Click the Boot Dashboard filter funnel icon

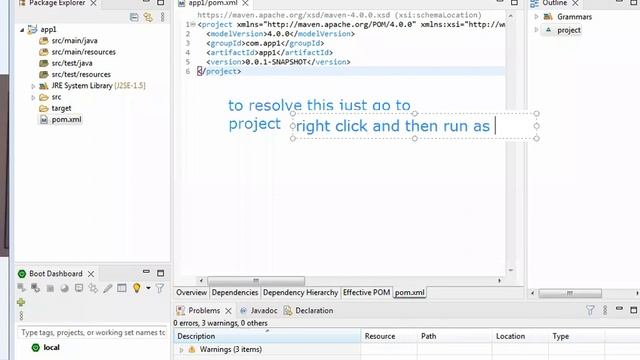click(160, 288)
